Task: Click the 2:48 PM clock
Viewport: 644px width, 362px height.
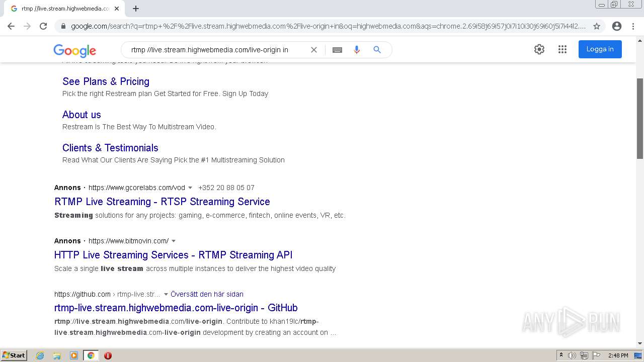Action: 618,355
